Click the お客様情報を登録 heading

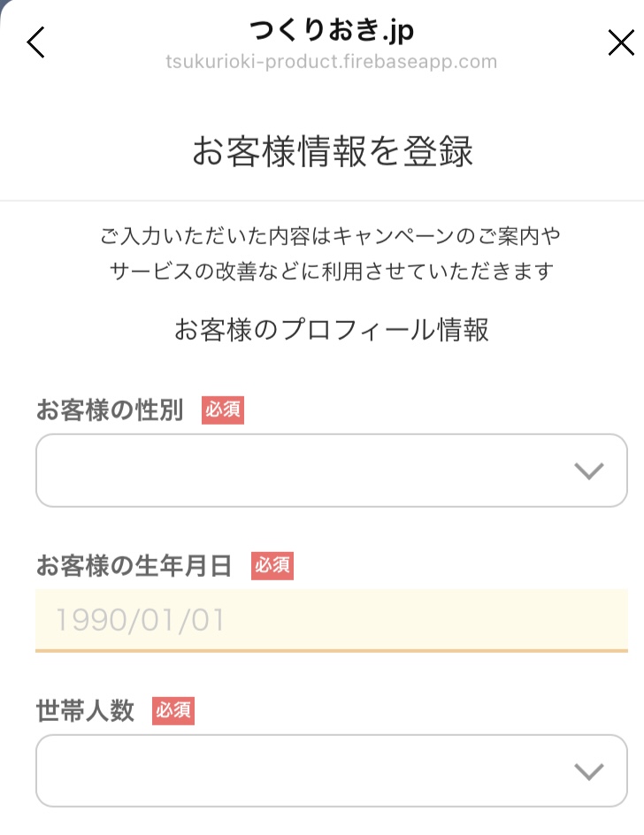333,151
